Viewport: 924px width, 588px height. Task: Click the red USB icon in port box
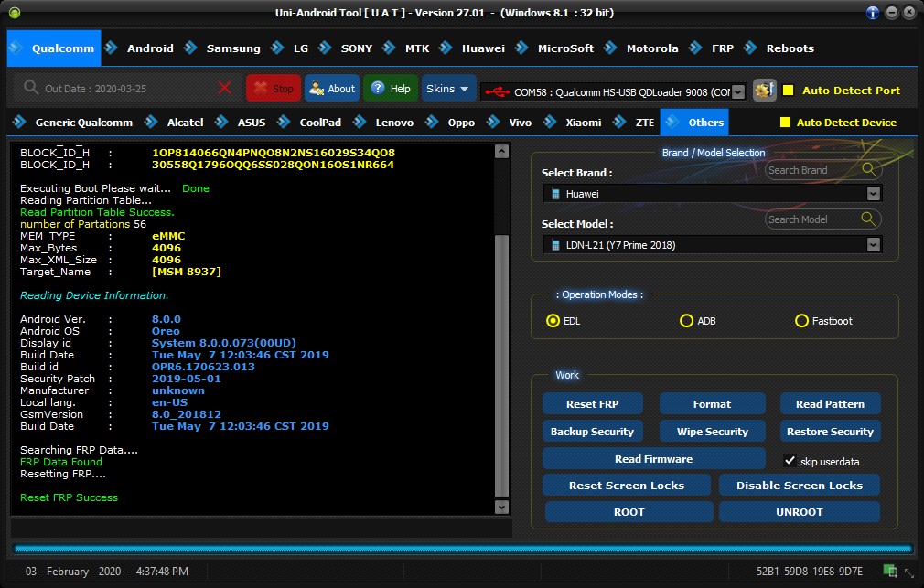[497, 92]
